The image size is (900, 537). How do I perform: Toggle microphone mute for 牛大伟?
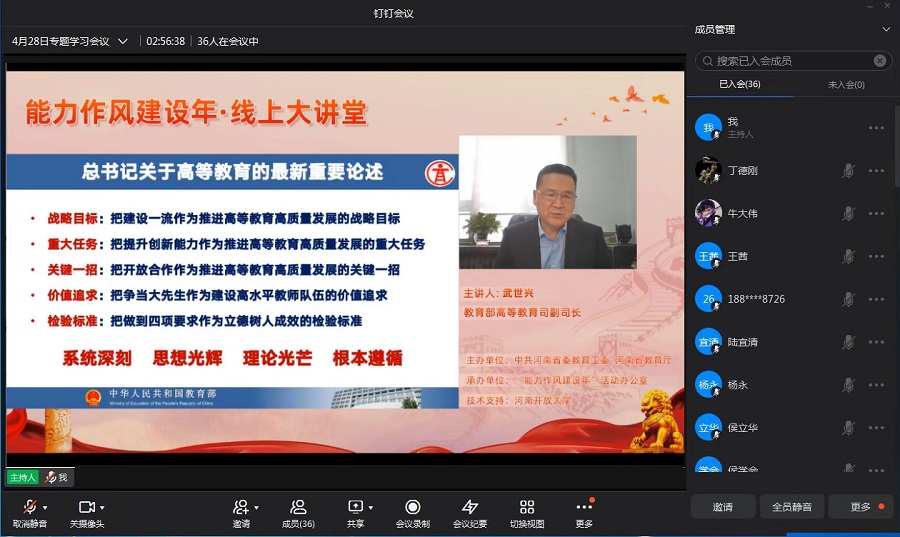848,213
